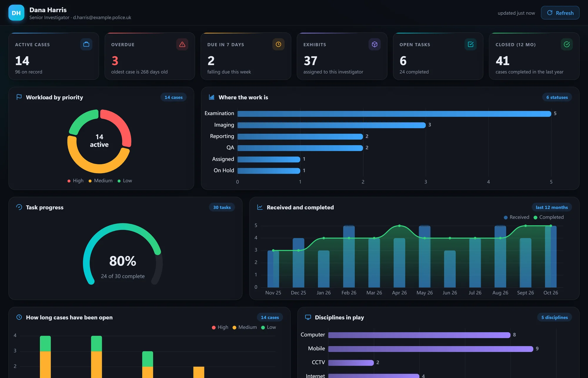
Task: Click 'falling due this week' text
Action: pyautogui.click(x=229, y=72)
